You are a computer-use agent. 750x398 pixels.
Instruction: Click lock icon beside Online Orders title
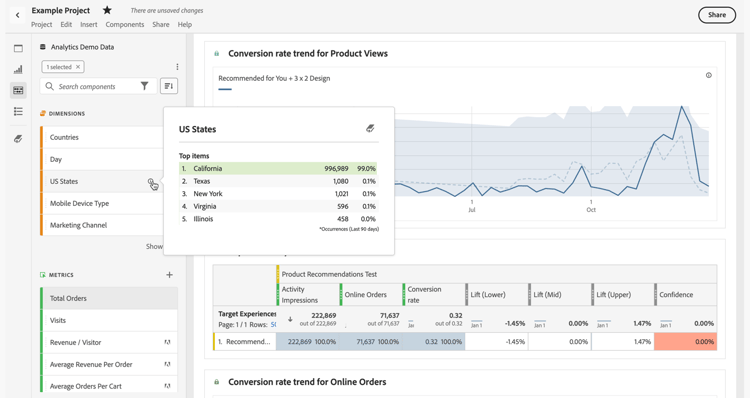pyautogui.click(x=217, y=382)
